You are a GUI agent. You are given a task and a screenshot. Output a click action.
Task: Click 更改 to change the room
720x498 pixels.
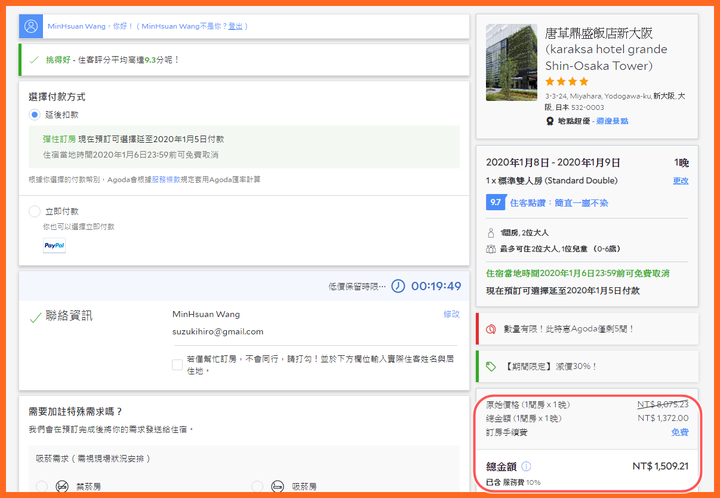click(x=681, y=181)
